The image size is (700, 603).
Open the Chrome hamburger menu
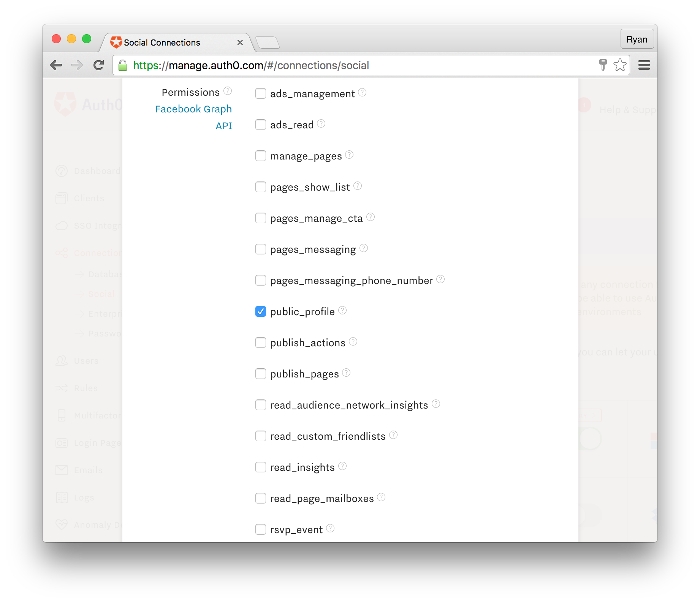point(644,65)
